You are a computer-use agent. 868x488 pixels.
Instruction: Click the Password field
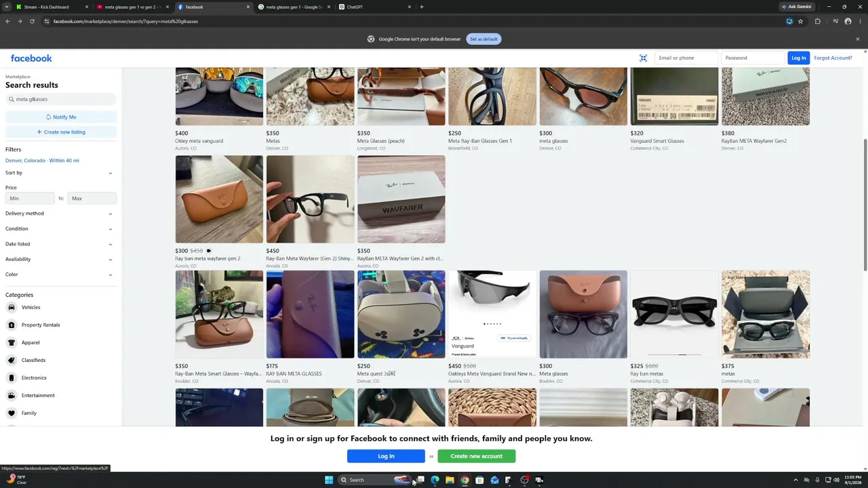tap(752, 58)
